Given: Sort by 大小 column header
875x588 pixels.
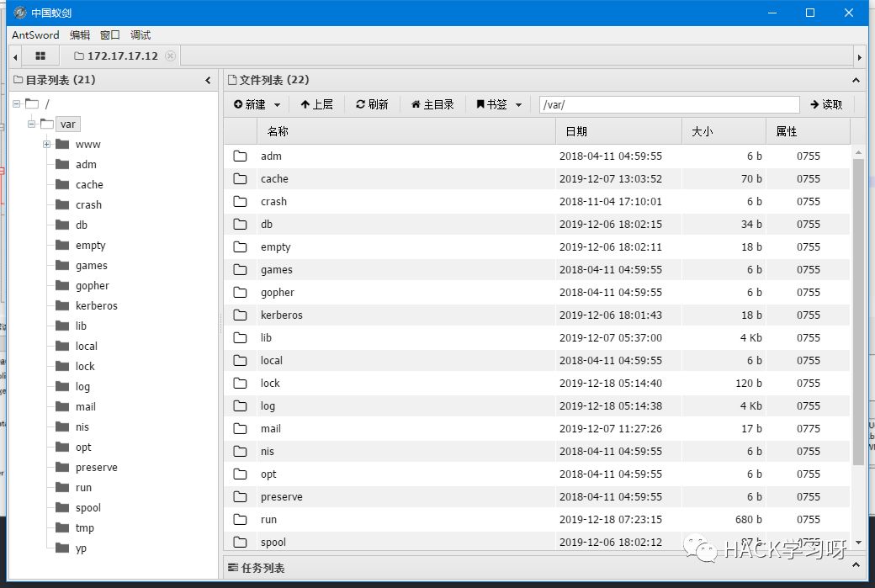Looking at the screenshot, I should [x=724, y=131].
